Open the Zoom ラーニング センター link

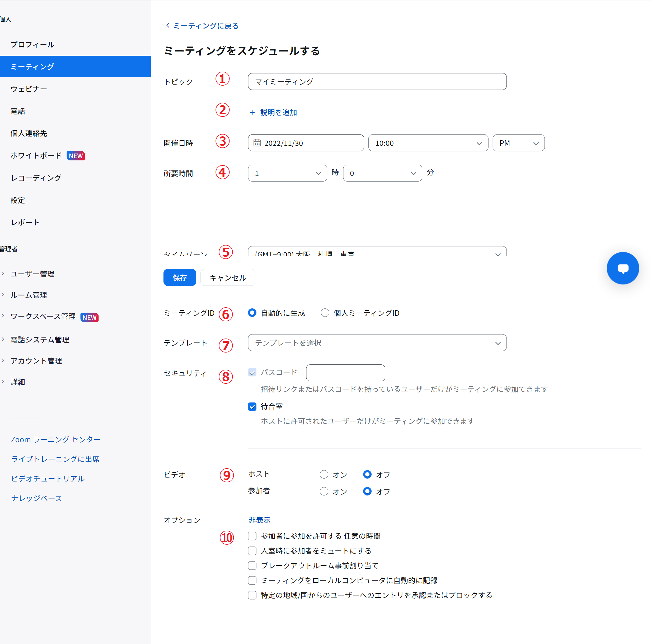click(56, 439)
